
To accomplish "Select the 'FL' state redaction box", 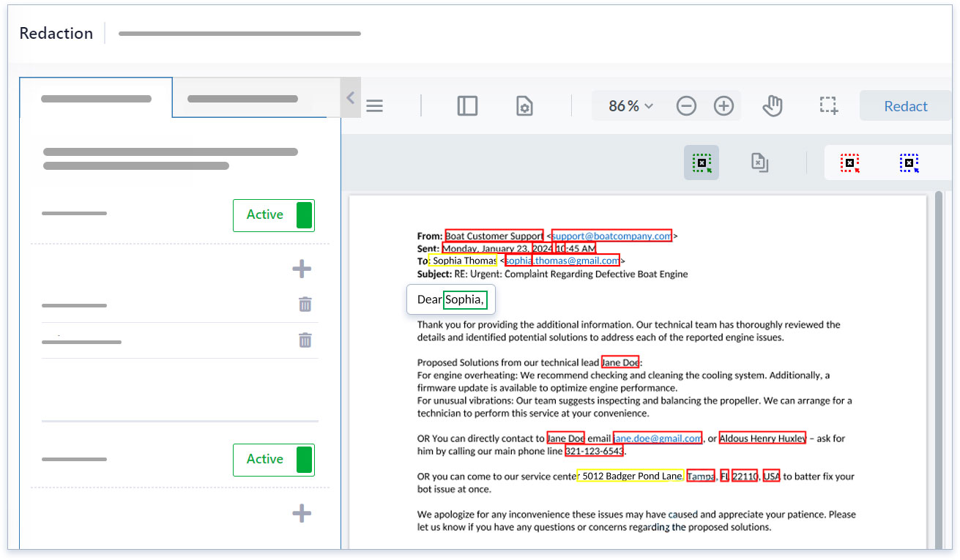I will pyautogui.click(x=724, y=476).
